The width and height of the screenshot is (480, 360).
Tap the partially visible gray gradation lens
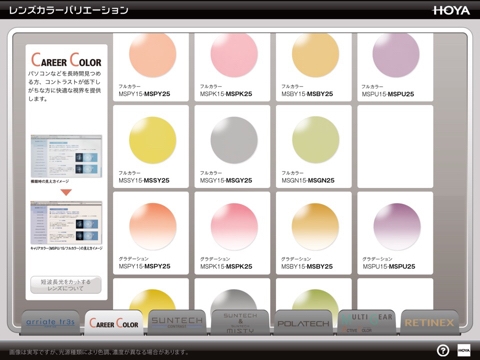(234, 299)
